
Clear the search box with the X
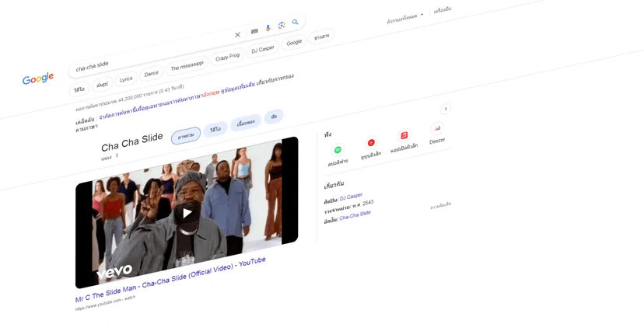pos(237,35)
